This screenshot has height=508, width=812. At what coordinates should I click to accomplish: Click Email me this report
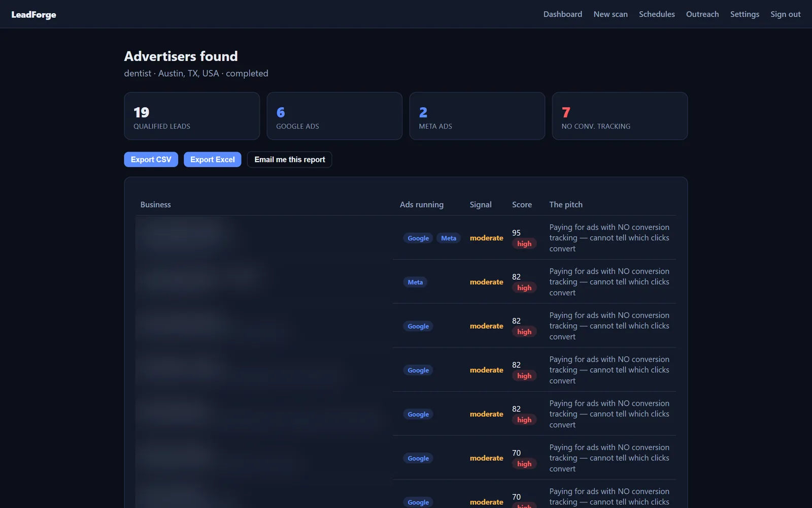pos(289,160)
